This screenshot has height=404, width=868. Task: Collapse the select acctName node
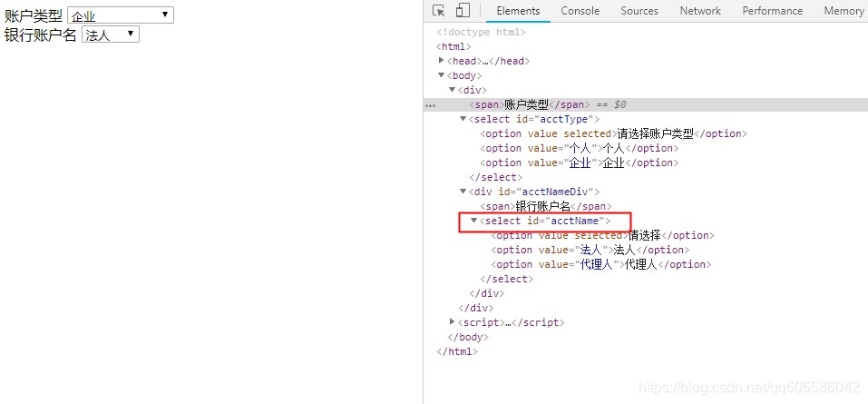click(x=473, y=220)
